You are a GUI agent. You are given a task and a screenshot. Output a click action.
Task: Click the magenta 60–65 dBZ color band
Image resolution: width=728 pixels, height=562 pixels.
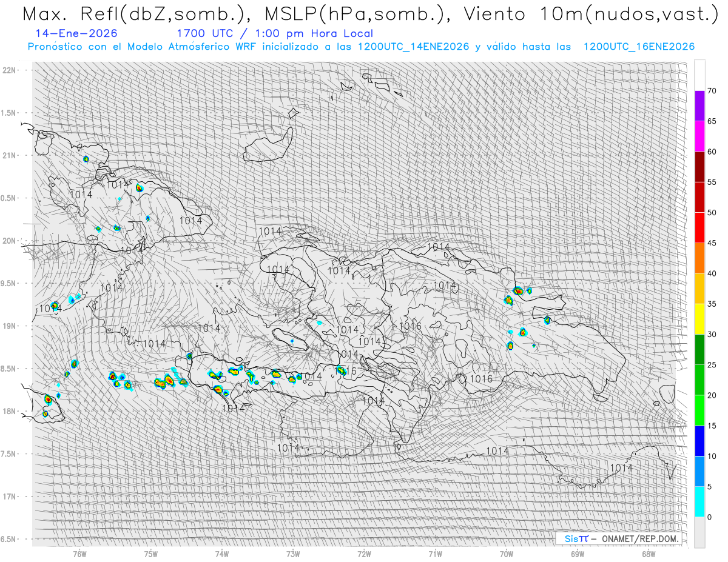pyautogui.click(x=699, y=136)
